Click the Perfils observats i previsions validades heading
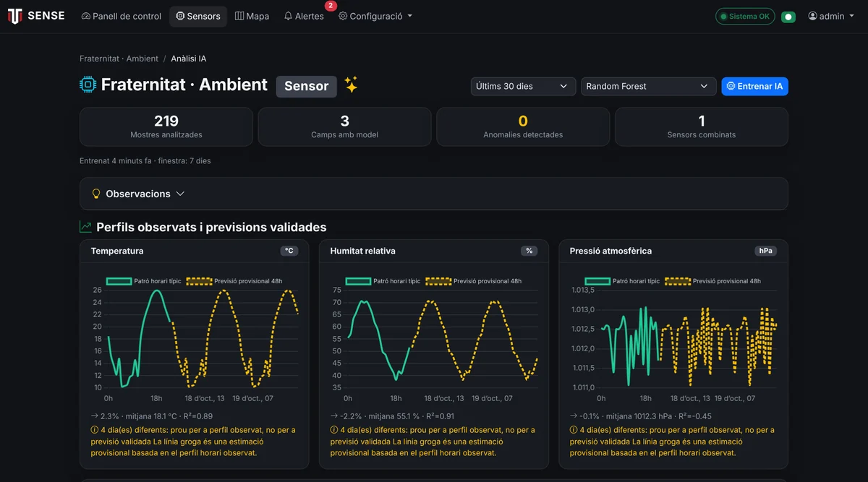The height and width of the screenshot is (482, 868). (x=211, y=227)
